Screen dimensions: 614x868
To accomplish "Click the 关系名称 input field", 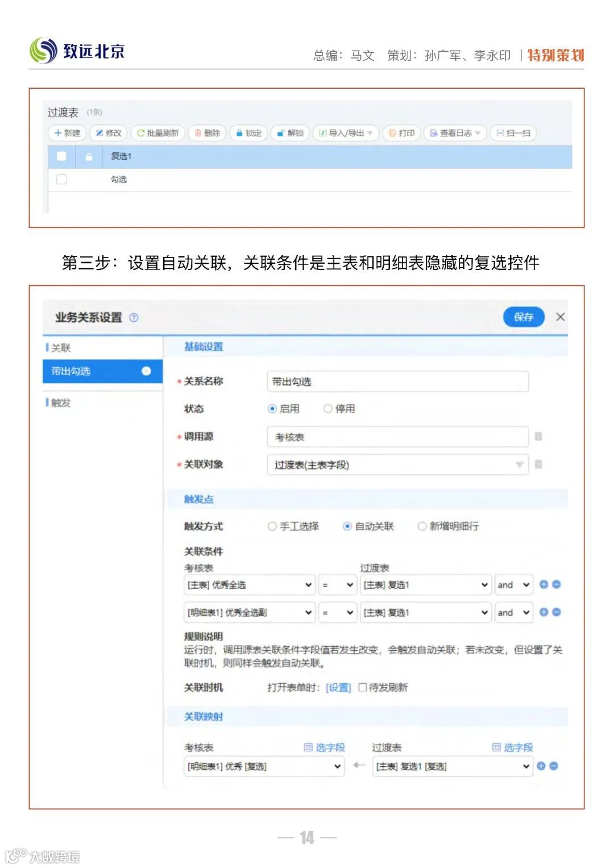I will tap(398, 381).
